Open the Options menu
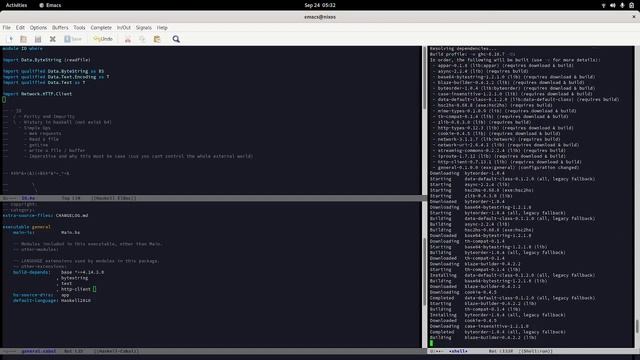This screenshot has height=360, width=640. [x=38, y=28]
